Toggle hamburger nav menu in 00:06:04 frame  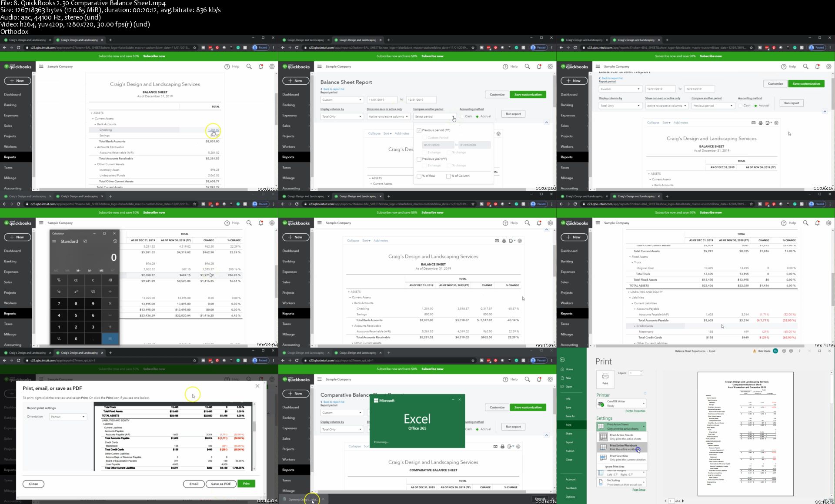[598, 66]
